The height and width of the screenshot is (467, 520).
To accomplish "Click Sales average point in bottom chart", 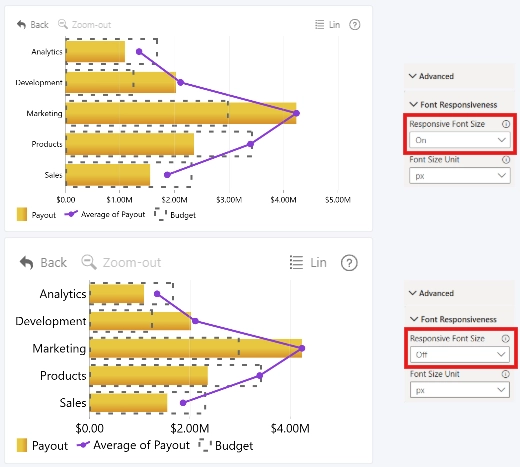I will pyautogui.click(x=183, y=403).
